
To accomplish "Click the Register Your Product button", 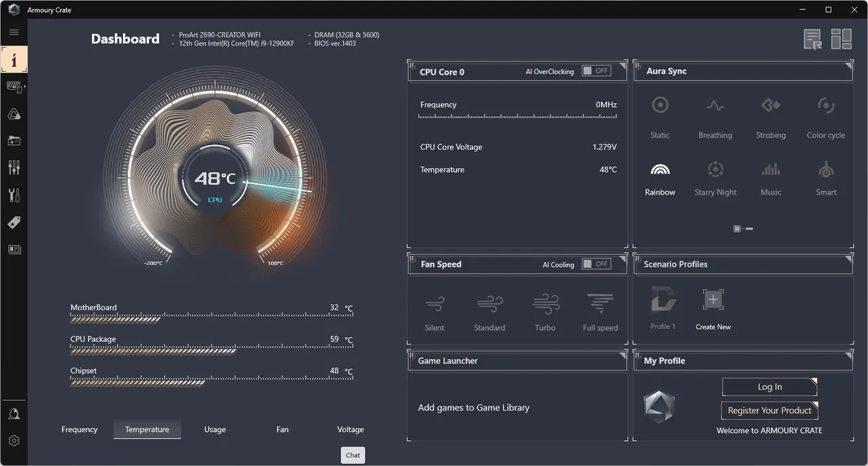I will coord(770,410).
